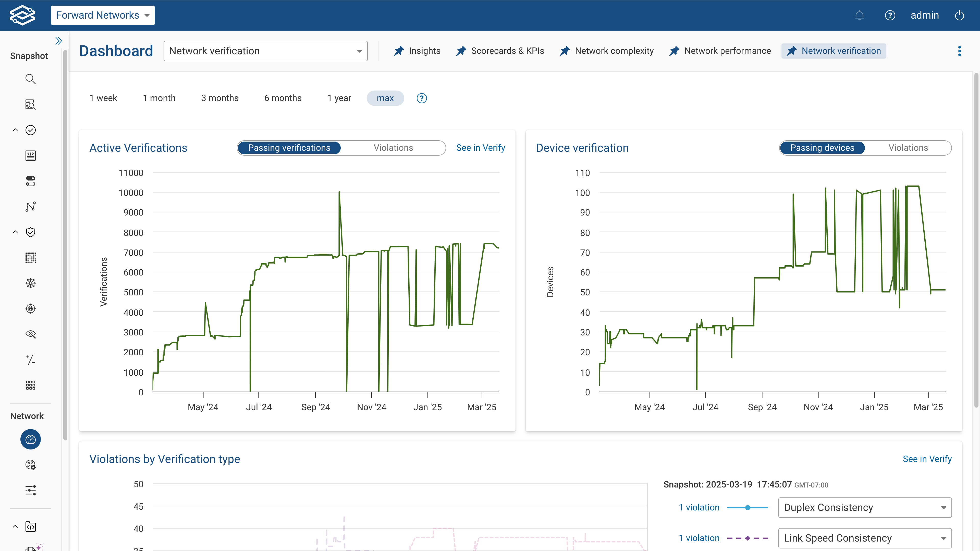This screenshot has width=980, height=551.
Task: Select the NQE code icon in the sidebar
Action: pyautogui.click(x=30, y=155)
